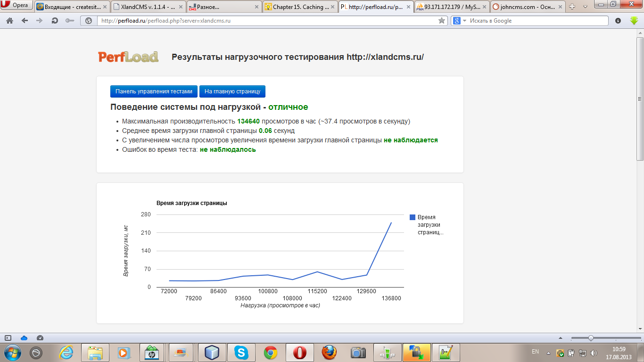
Task: Go back using the back arrow
Action: coord(25,21)
